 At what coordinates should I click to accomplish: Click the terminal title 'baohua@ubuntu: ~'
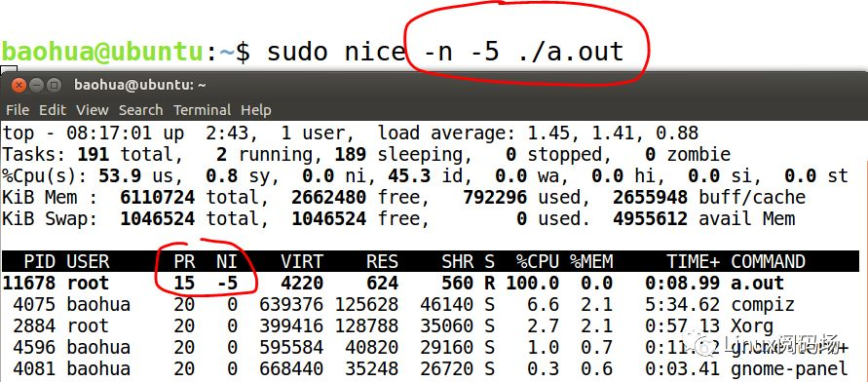140,85
